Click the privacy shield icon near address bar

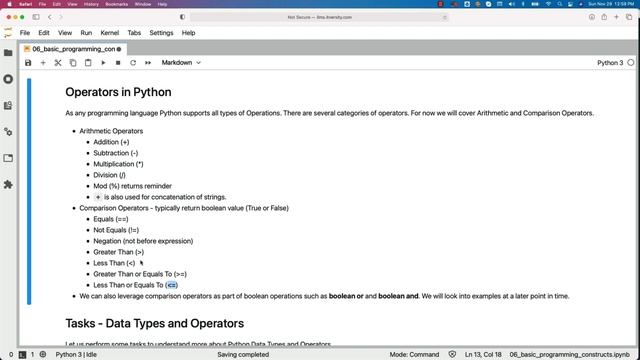[182, 17]
